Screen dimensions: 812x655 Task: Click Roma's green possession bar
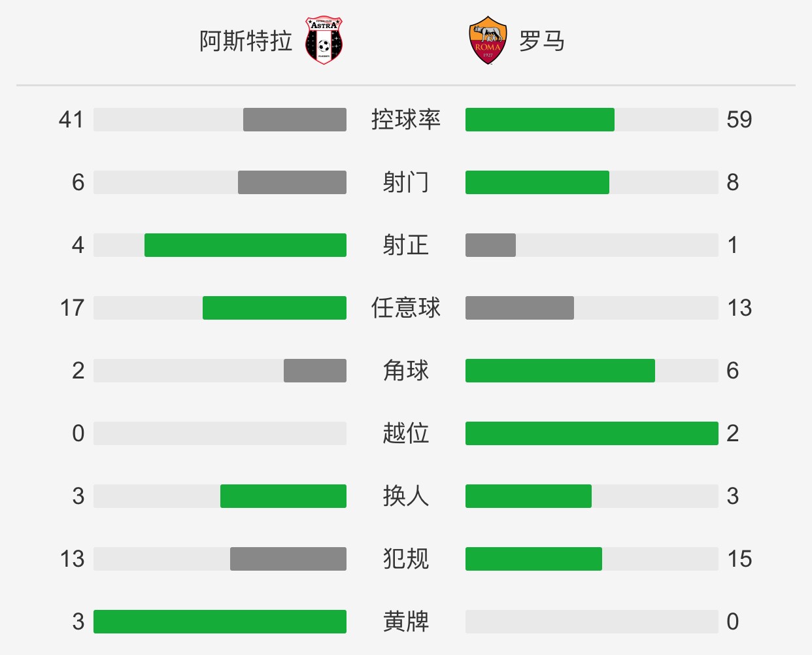tap(540, 120)
